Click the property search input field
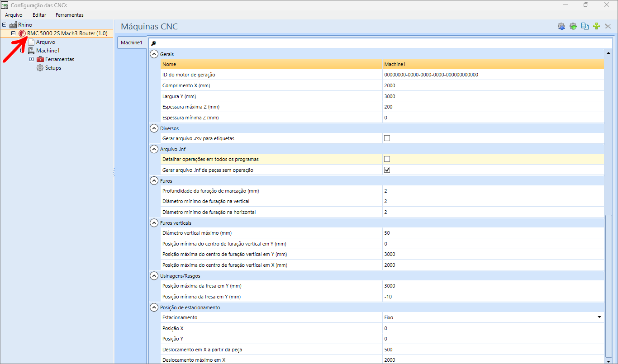This screenshot has height=364, width=618. coord(381,43)
